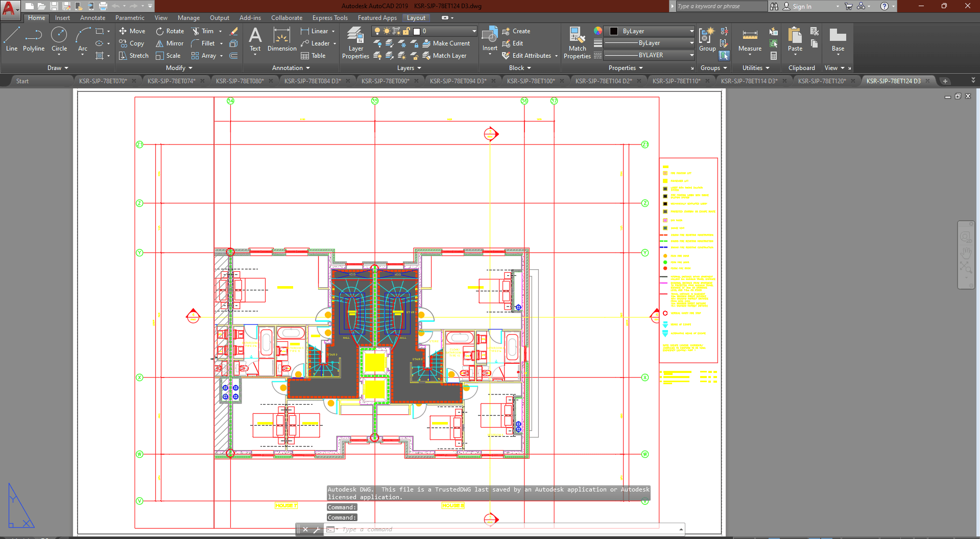The image size is (980, 539).
Task: Switch to the Annotate ribbon tab
Action: (92, 18)
